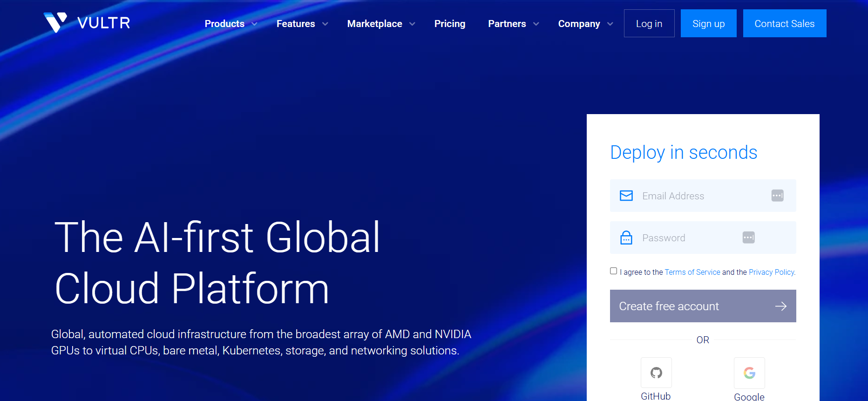Viewport: 868px width, 401px height.
Task: Open the Products menu
Action: tap(224, 24)
